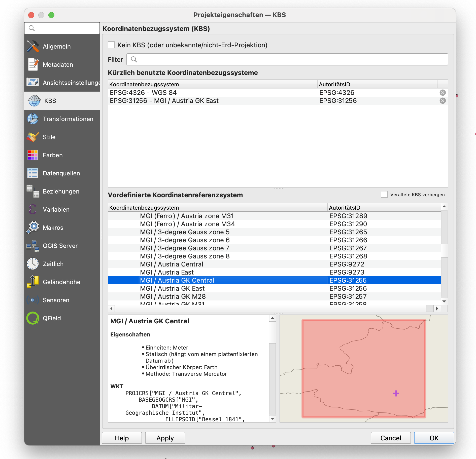Open the Stile brush icon
Screen dimensions: 476x459
point(33,137)
